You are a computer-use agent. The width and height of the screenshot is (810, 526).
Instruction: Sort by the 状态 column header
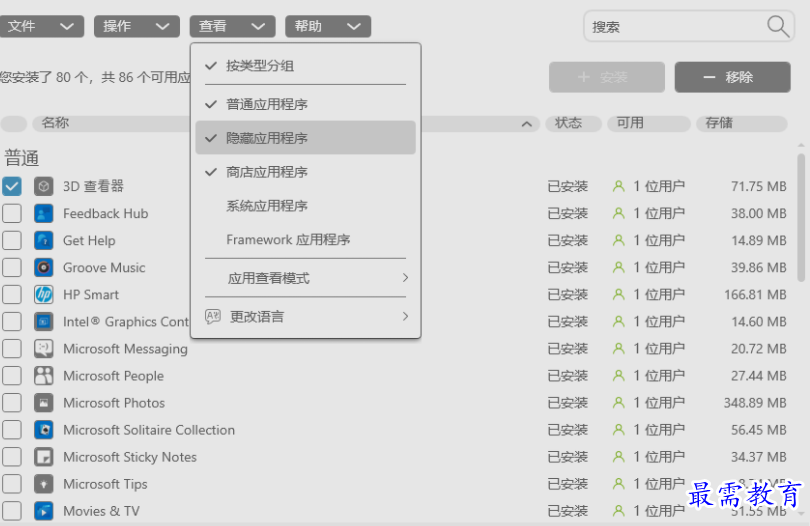click(x=573, y=123)
